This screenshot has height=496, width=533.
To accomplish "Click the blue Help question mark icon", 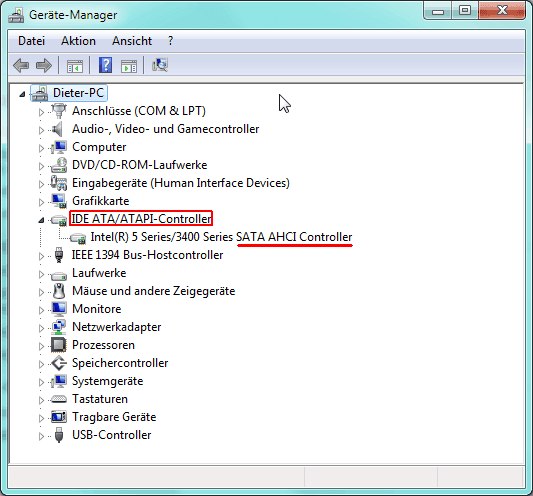I will 105,65.
